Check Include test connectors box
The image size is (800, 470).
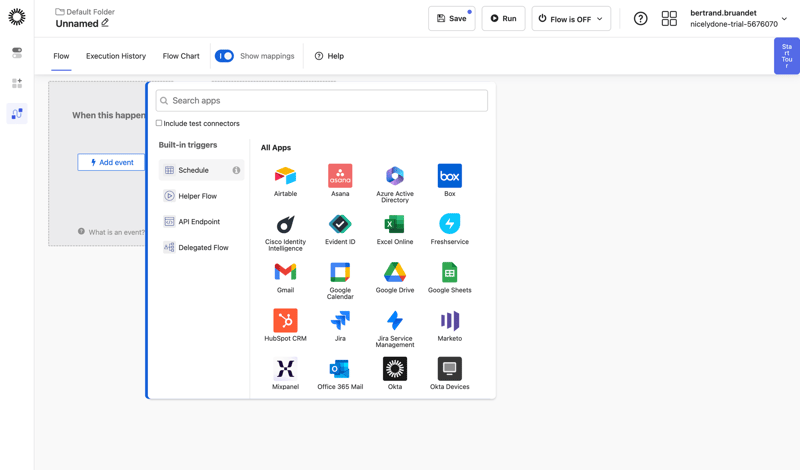pos(159,123)
